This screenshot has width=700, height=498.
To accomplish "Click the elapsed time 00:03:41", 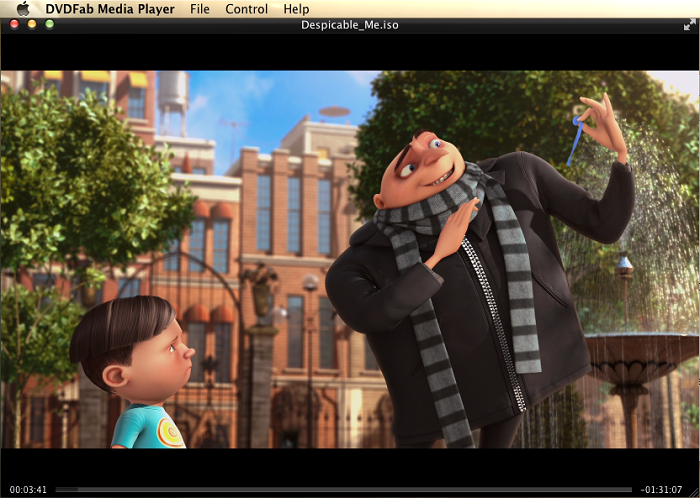I will click(28, 490).
